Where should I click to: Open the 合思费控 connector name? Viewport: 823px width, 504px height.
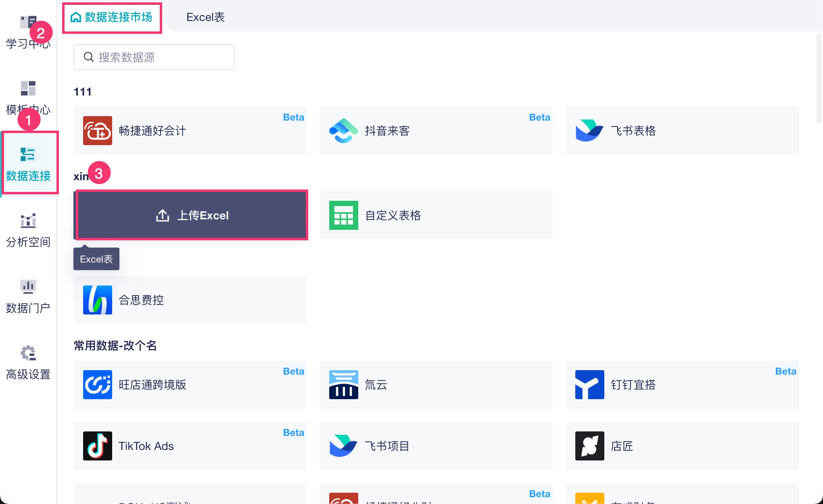141,300
